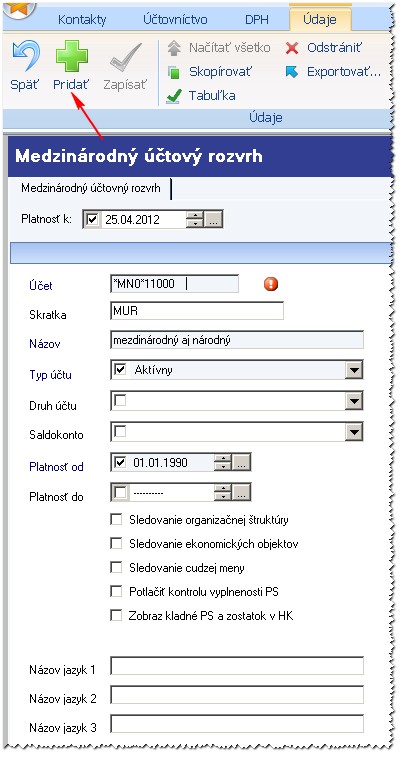404x758 pixels.
Task: Open the Druh účtu dropdown list
Action: coord(354,401)
